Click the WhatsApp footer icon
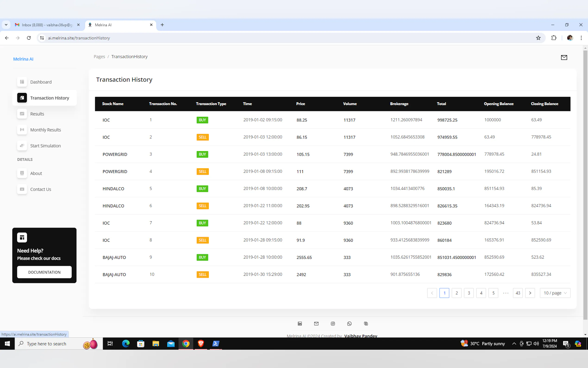This screenshot has width=588, height=368. [349, 324]
